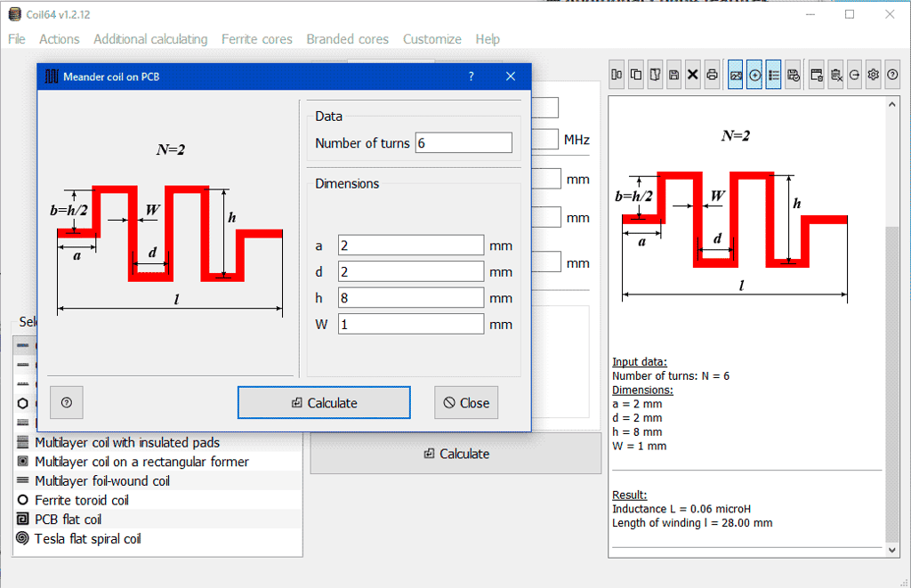Clear results using the X toolbar icon
The height and width of the screenshot is (588, 911).
694,75
